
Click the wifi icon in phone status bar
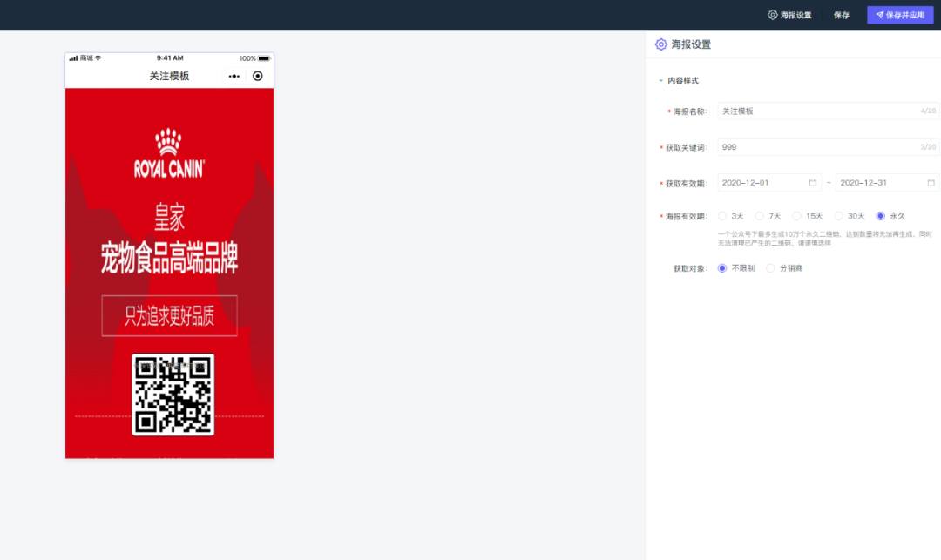[x=98, y=58]
